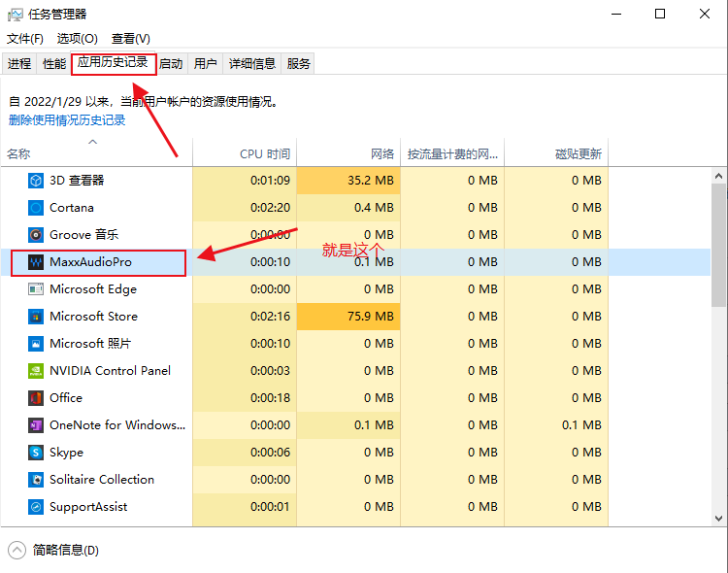The image size is (728, 573).
Task: Click the 简略信息(D) label
Action: (65, 551)
